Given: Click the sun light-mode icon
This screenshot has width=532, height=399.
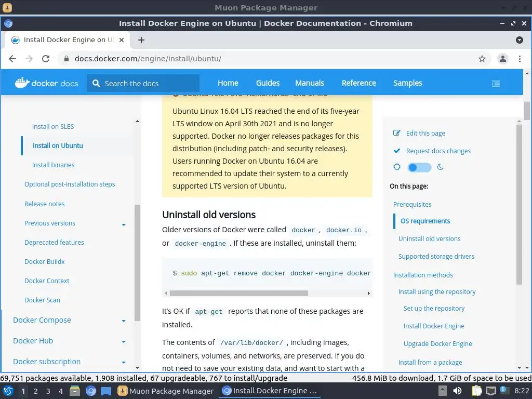Looking at the screenshot, I should 396,167.
